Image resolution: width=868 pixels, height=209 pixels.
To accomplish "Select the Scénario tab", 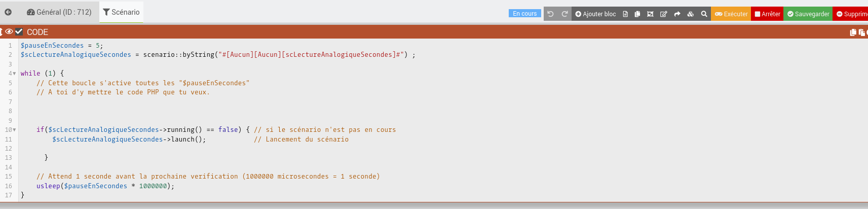I will (121, 12).
